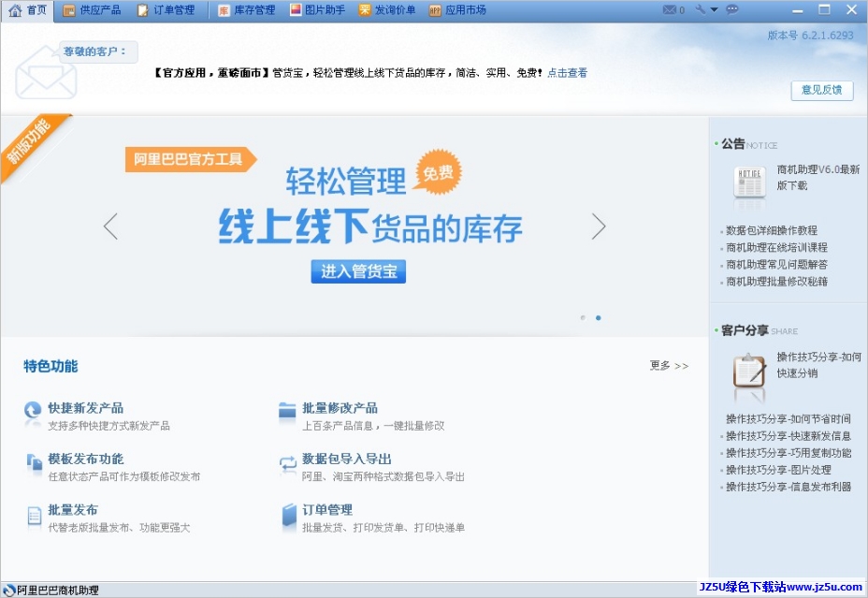
Task: Click the 模板发布功能 icon
Action: (35, 461)
